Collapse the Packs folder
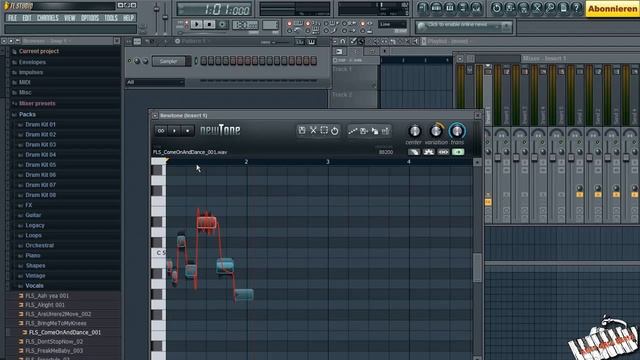 coord(27,114)
